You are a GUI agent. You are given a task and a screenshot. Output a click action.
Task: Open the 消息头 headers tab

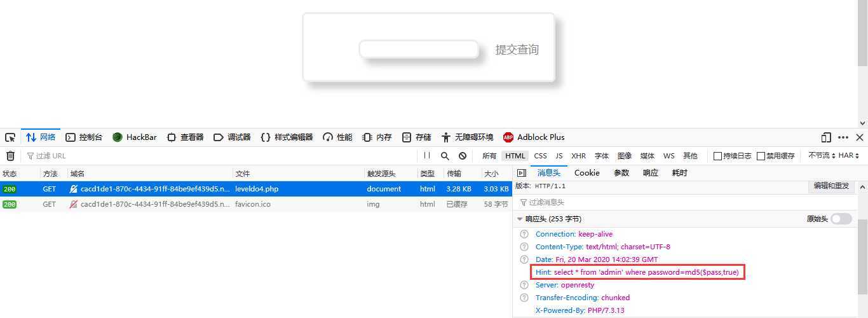pos(549,173)
